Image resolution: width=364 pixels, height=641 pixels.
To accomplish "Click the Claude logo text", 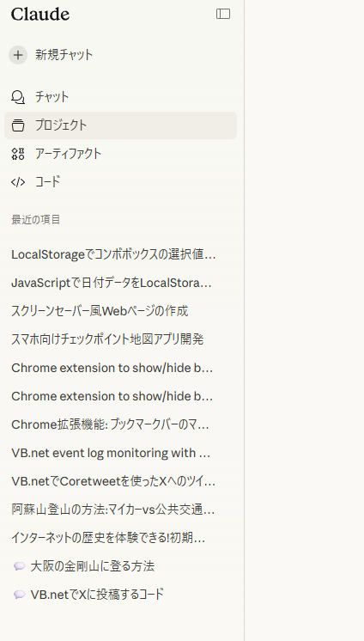I will (x=40, y=15).
